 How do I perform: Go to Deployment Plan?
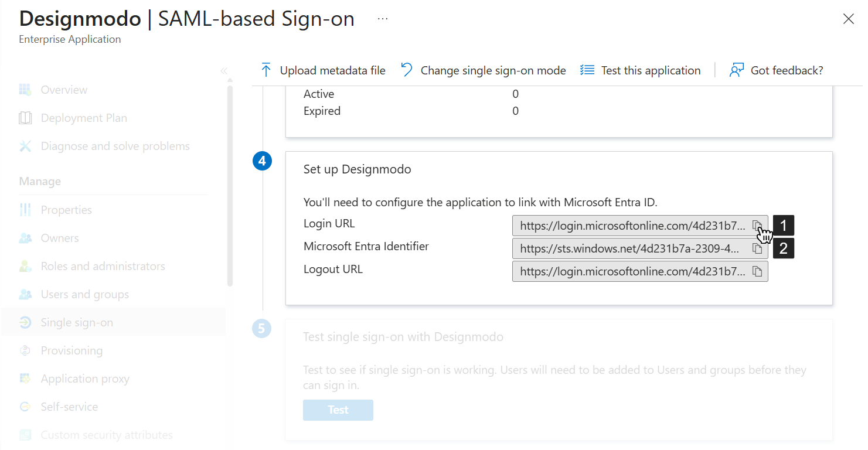click(84, 118)
